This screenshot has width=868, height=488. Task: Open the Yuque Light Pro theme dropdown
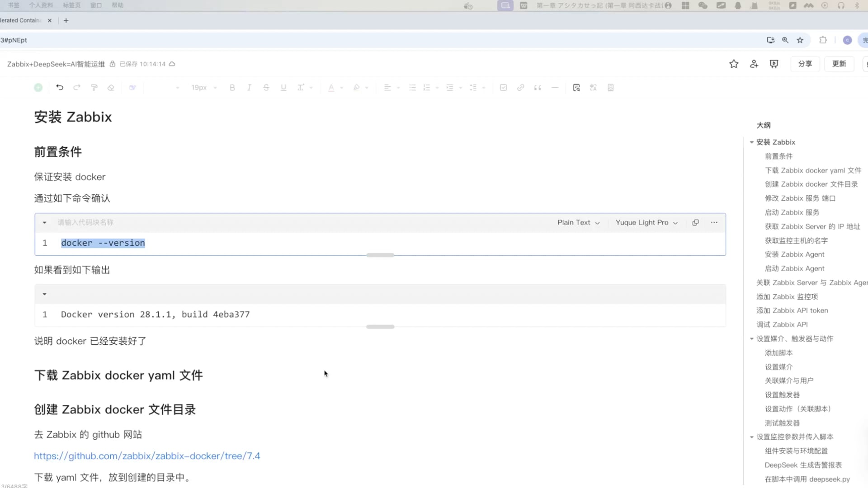coord(646,222)
